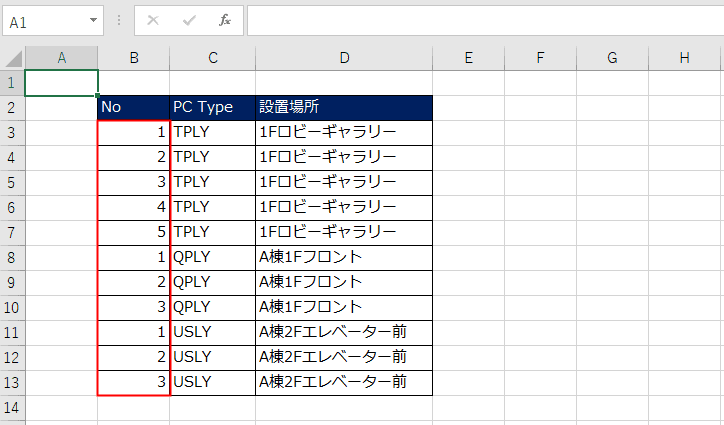Select column G header
724x425 pixels.
pyautogui.click(x=612, y=58)
